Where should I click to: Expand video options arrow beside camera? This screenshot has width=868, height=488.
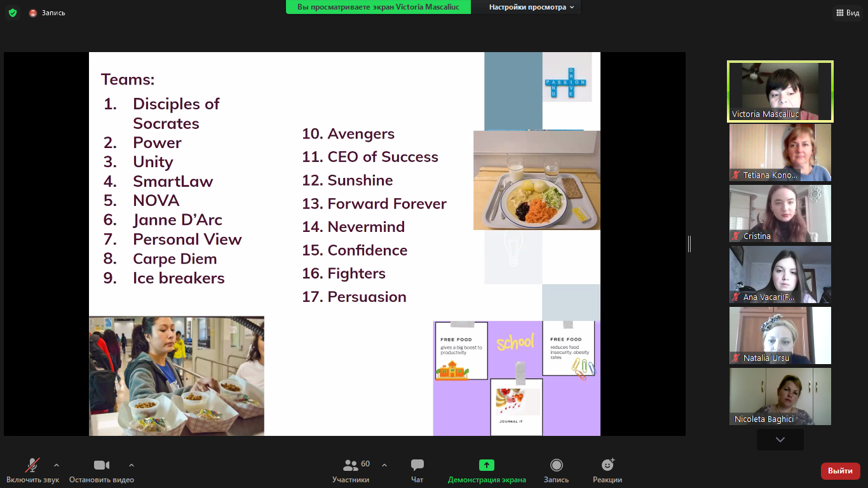pyautogui.click(x=132, y=464)
